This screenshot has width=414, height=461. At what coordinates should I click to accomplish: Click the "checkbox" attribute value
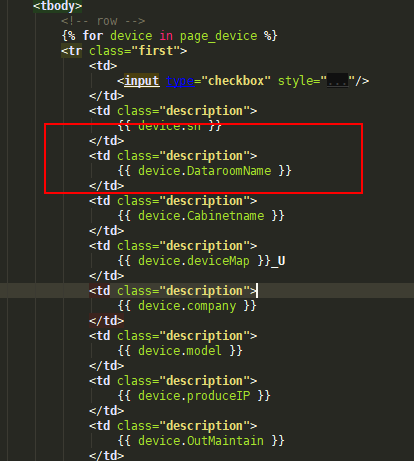click(x=236, y=81)
